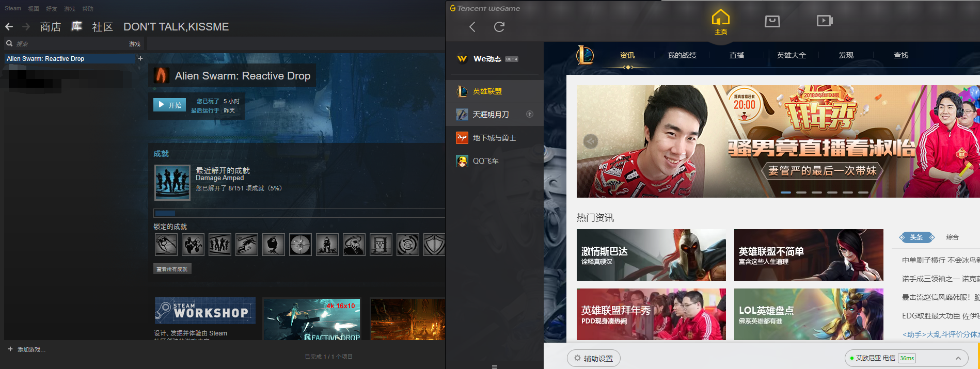The height and width of the screenshot is (369, 980).
Task: Click the WeGame bottom menu lines icon
Action: click(x=495, y=366)
